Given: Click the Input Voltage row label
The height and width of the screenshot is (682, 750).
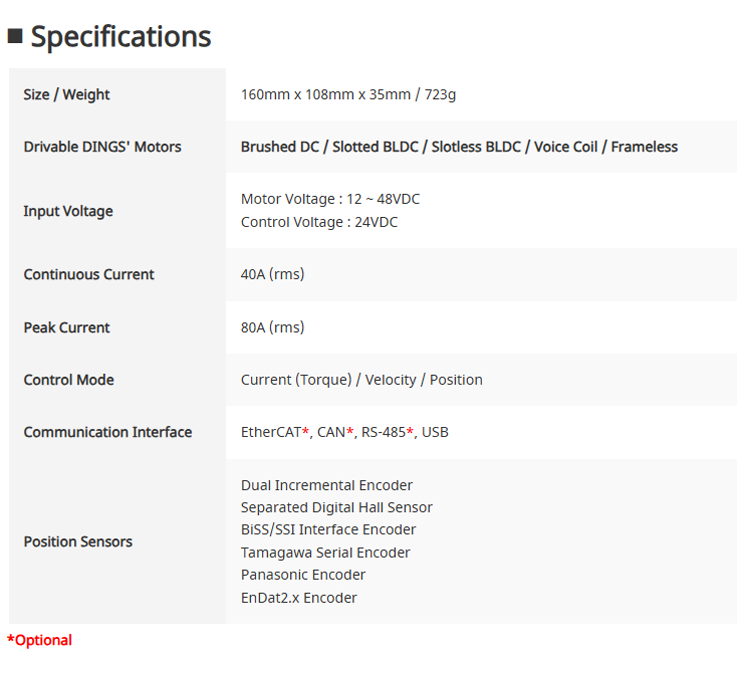Looking at the screenshot, I should (68, 211).
